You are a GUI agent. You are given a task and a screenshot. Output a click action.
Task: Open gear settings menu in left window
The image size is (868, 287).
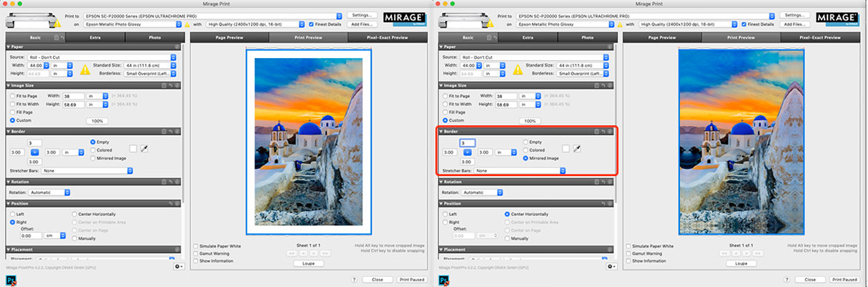[178, 266]
